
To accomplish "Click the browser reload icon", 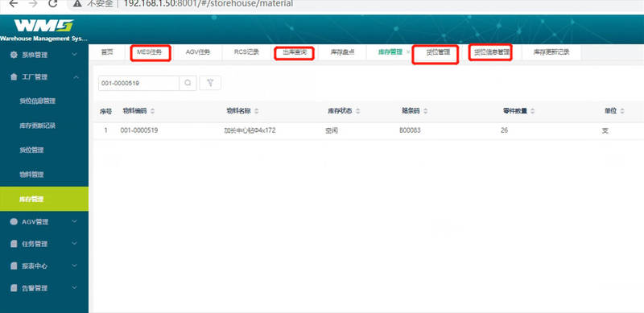I will [52, 4].
